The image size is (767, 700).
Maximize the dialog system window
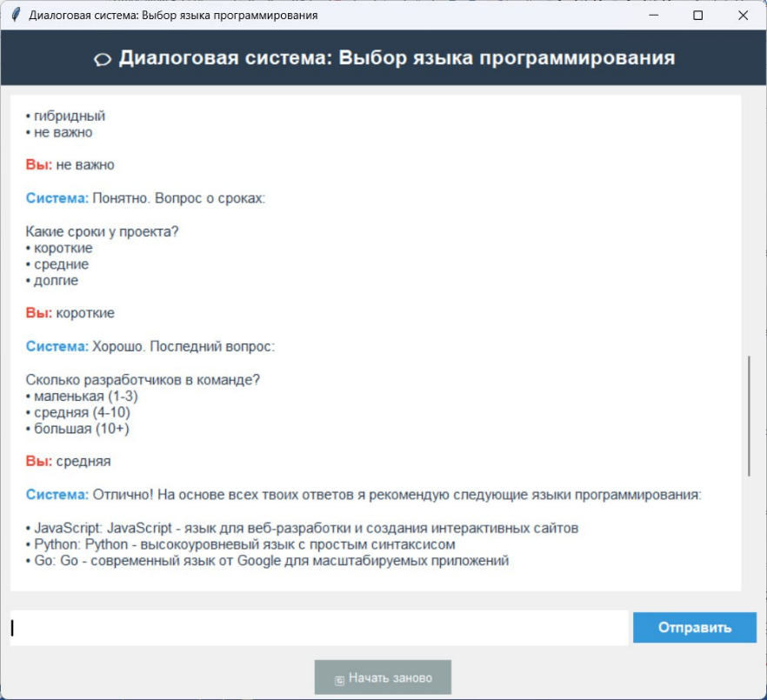(697, 16)
